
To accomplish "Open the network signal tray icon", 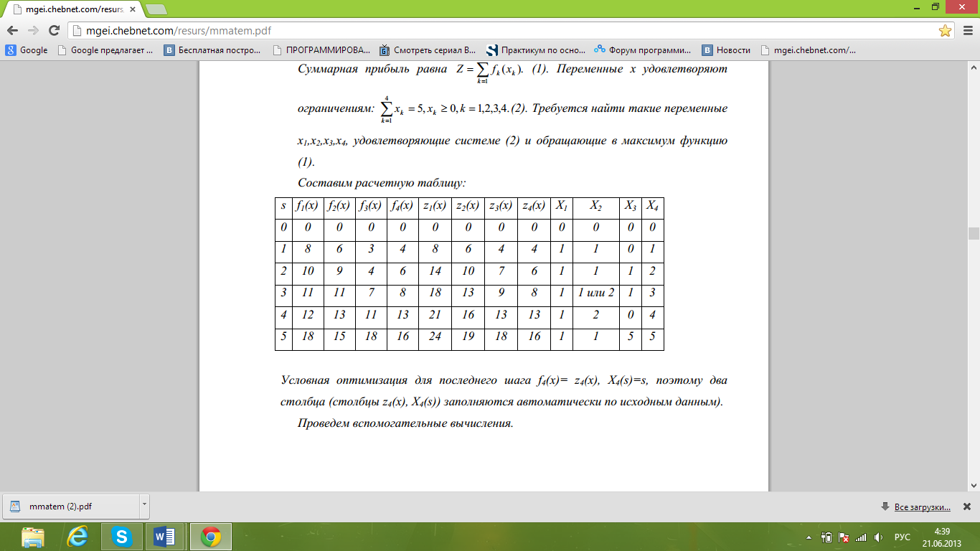I will tap(861, 537).
